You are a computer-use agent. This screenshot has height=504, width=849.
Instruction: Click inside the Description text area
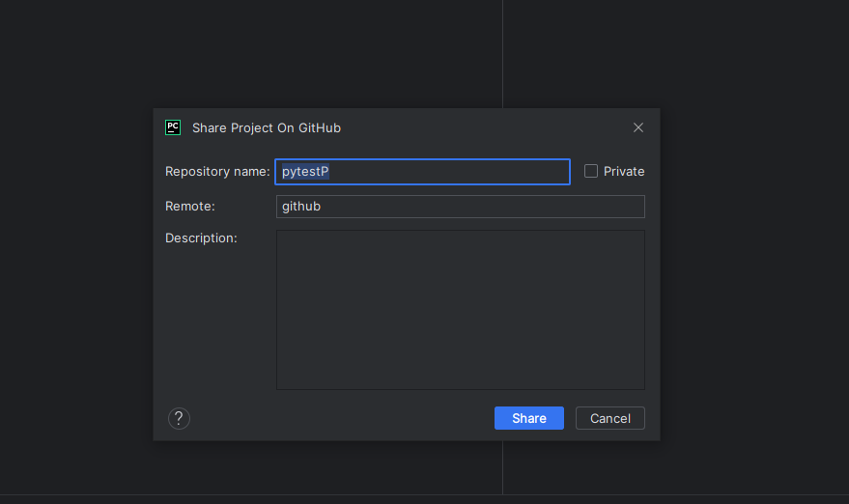[x=460, y=310]
